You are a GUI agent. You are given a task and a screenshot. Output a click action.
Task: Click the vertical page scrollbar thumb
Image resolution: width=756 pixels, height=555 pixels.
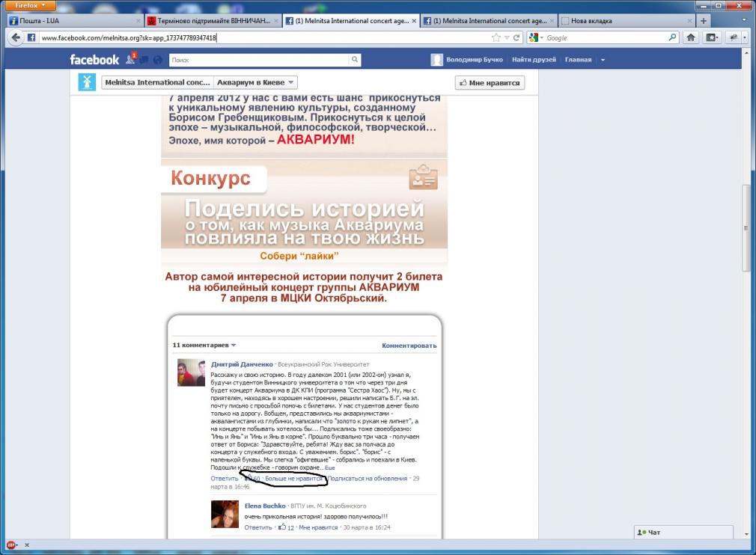[x=746, y=227]
